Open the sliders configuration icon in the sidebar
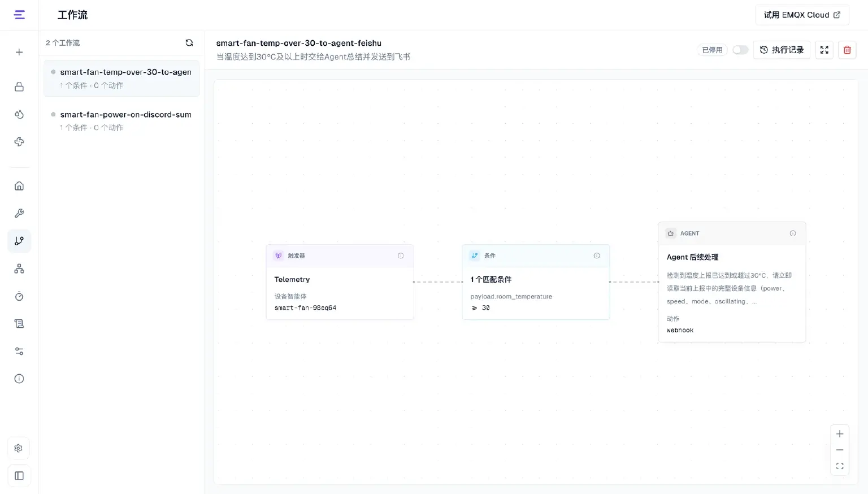The width and height of the screenshot is (868, 494). pos(19,351)
